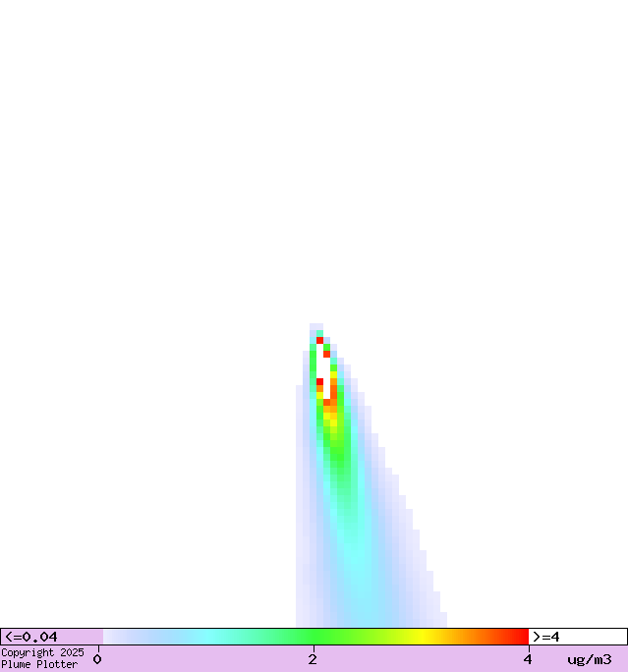Select the '2' tick label on scale
Image resolution: width=628 pixels, height=672 pixels.
[x=313, y=659]
